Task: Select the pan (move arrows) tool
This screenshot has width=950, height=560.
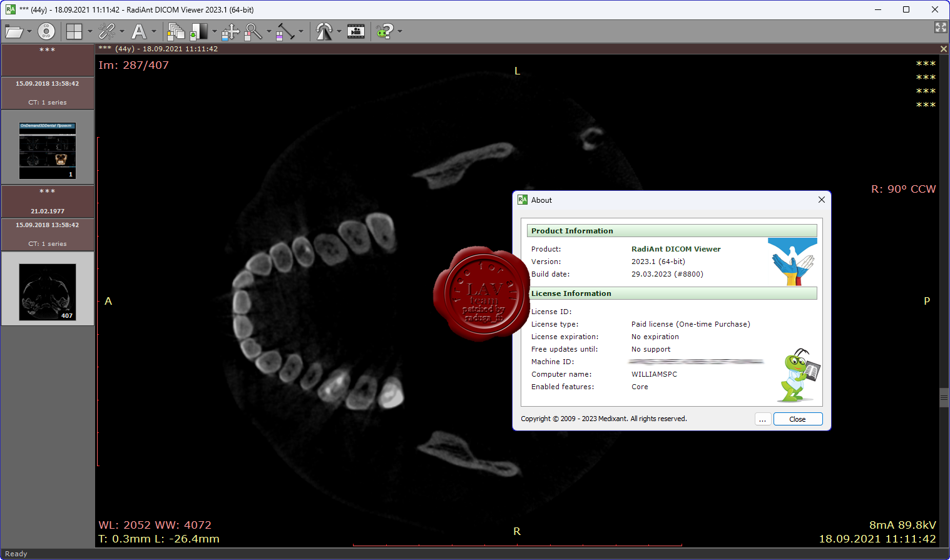Action: (x=230, y=31)
